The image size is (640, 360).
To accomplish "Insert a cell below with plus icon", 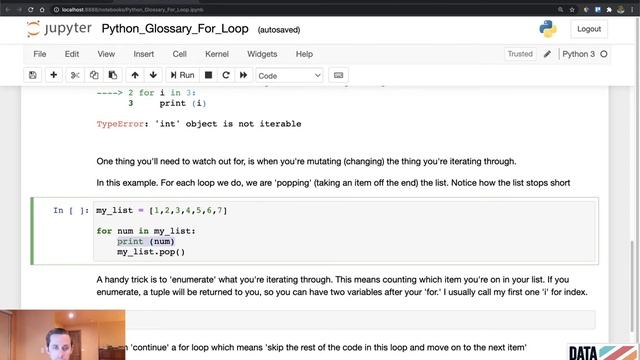I will click(x=53, y=75).
